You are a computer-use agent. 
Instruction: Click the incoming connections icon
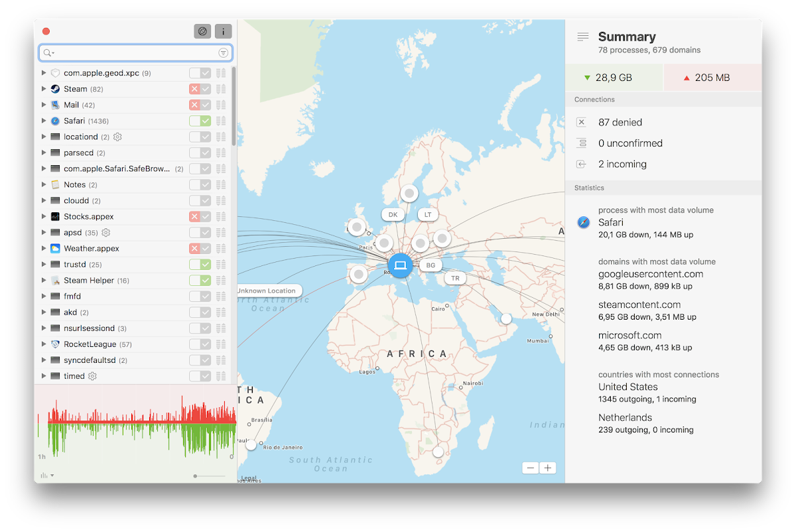point(582,164)
